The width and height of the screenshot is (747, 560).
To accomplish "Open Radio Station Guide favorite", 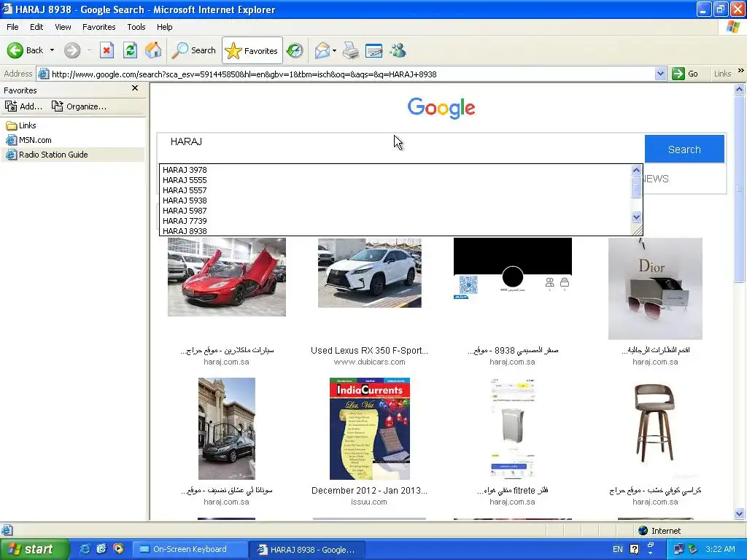I will point(47,155).
